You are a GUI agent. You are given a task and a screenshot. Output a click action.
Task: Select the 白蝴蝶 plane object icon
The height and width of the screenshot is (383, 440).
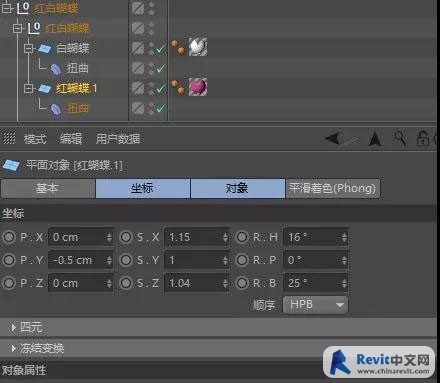coord(45,49)
